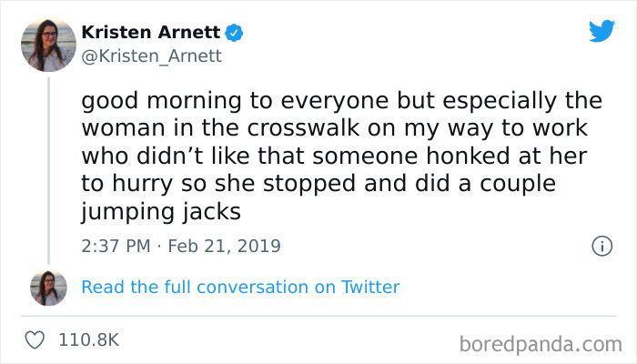This screenshot has height=364, width=637.
Task: Click small avatar beside the conversation link
Action: [x=48, y=288]
